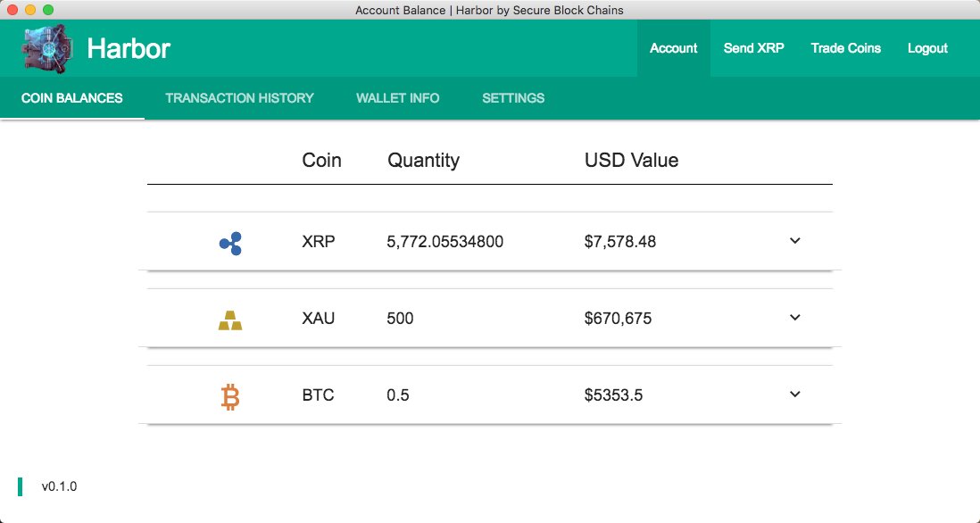Click the XAU quantity 500

pos(400,318)
